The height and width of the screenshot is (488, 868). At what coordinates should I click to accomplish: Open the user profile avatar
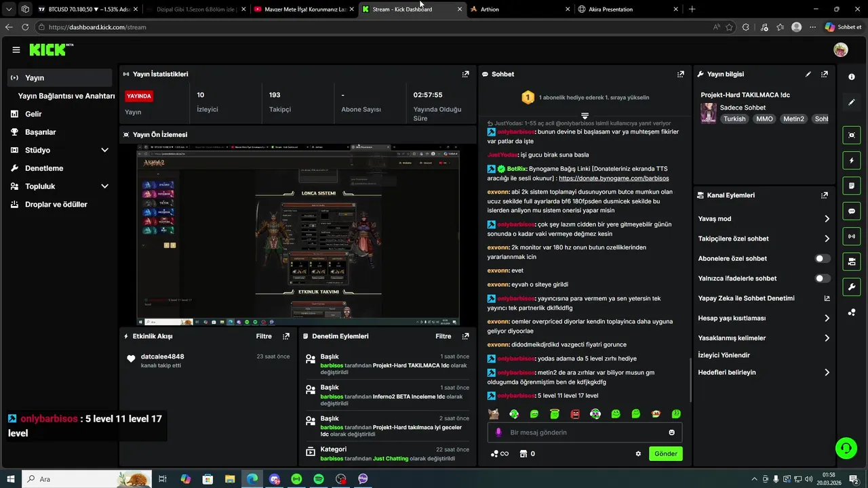pos(841,49)
